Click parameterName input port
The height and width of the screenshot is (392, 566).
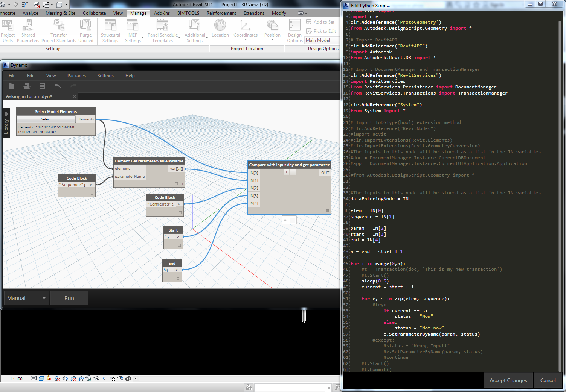click(130, 177)
